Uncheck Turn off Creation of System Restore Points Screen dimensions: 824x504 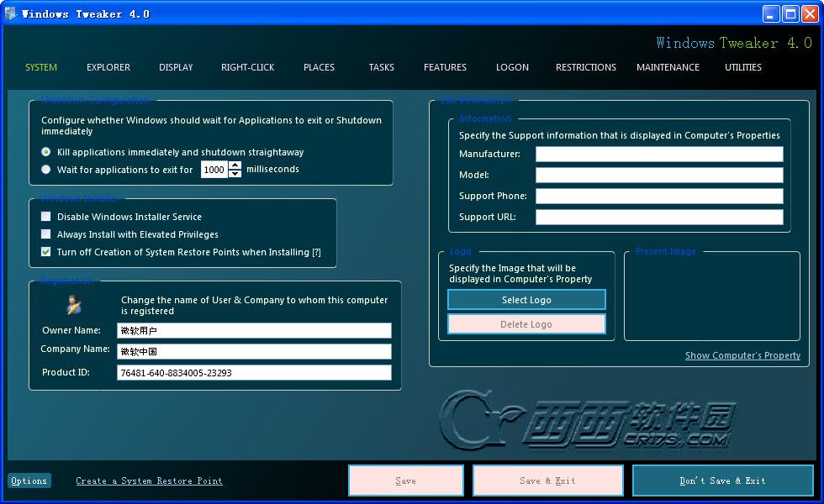[46, 252]
